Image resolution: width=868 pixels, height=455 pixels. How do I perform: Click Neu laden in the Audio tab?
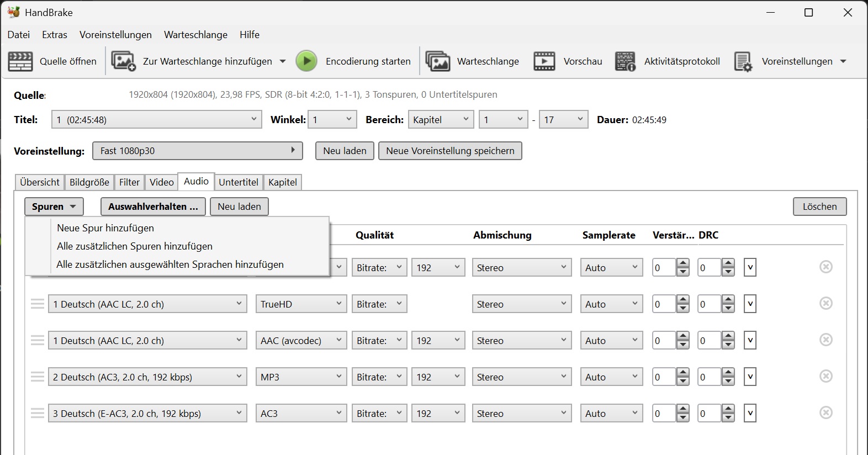click(239, 207)
